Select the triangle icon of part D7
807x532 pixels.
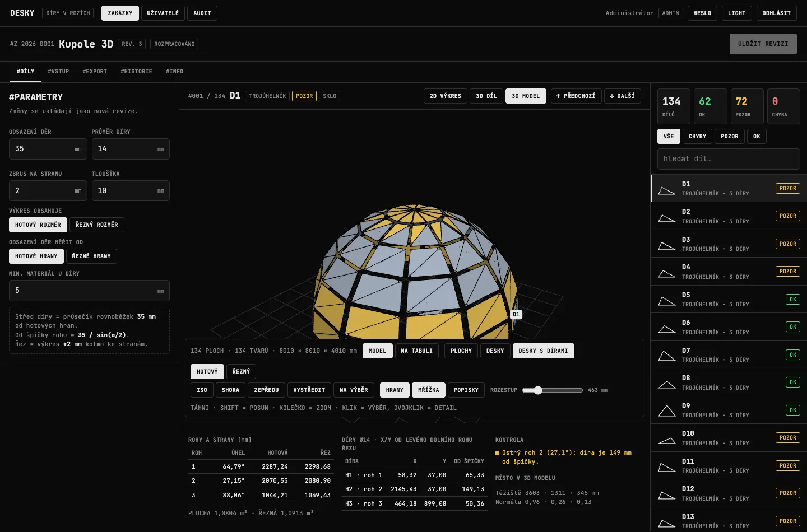click(666, 356)
